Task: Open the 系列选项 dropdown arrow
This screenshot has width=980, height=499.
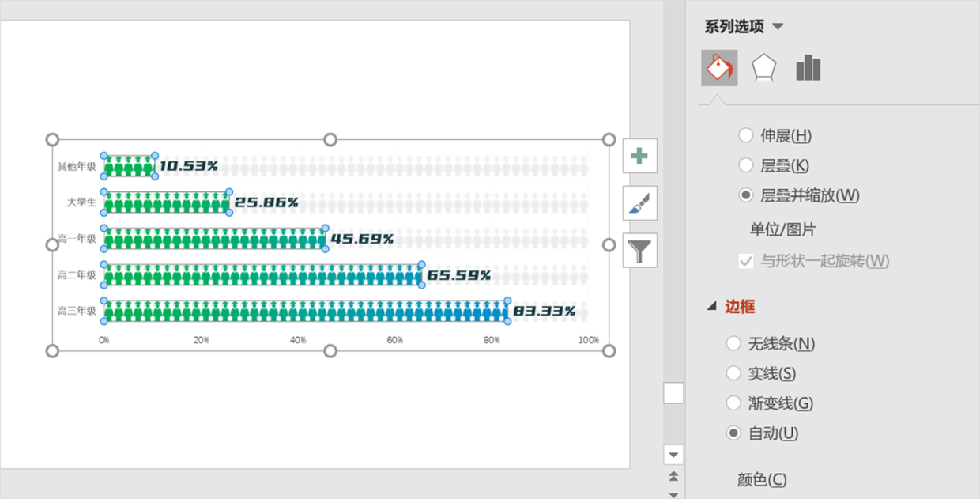Action: coord(778,27)
